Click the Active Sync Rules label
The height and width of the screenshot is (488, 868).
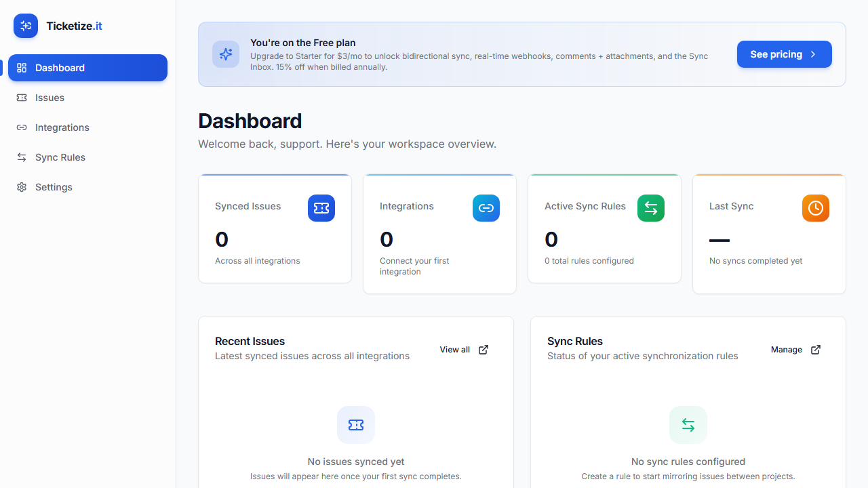[x=585, y=206]
